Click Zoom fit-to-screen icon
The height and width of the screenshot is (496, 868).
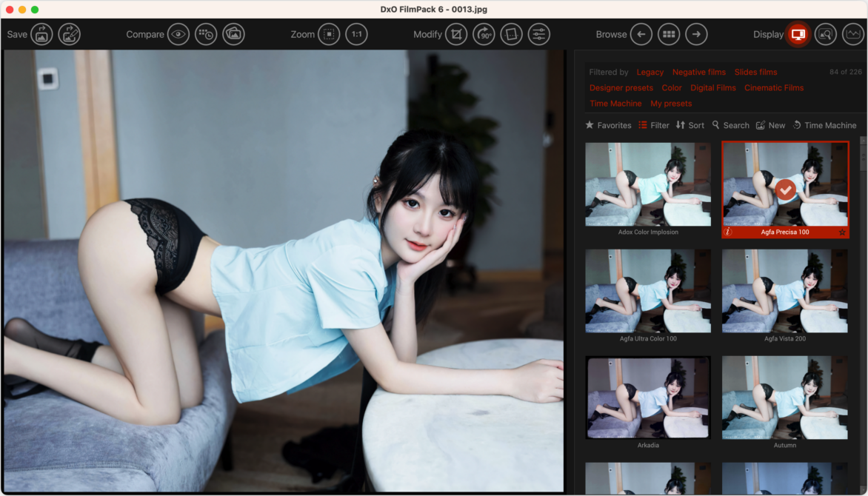(329, 34)
